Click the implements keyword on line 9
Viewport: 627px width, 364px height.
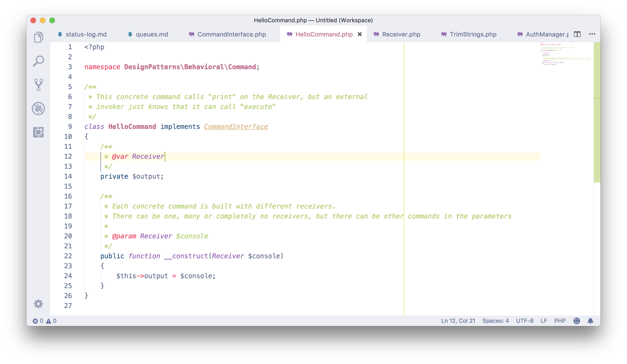[x=180, y=127]
